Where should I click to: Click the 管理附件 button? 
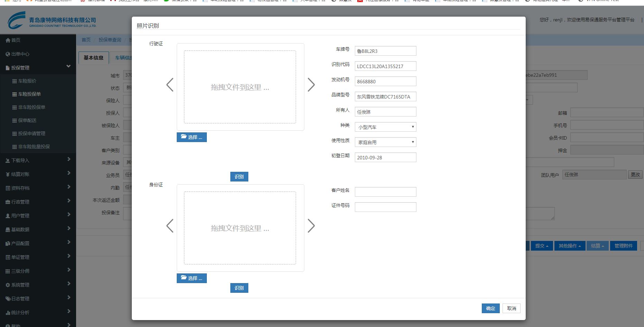[624, 246]
